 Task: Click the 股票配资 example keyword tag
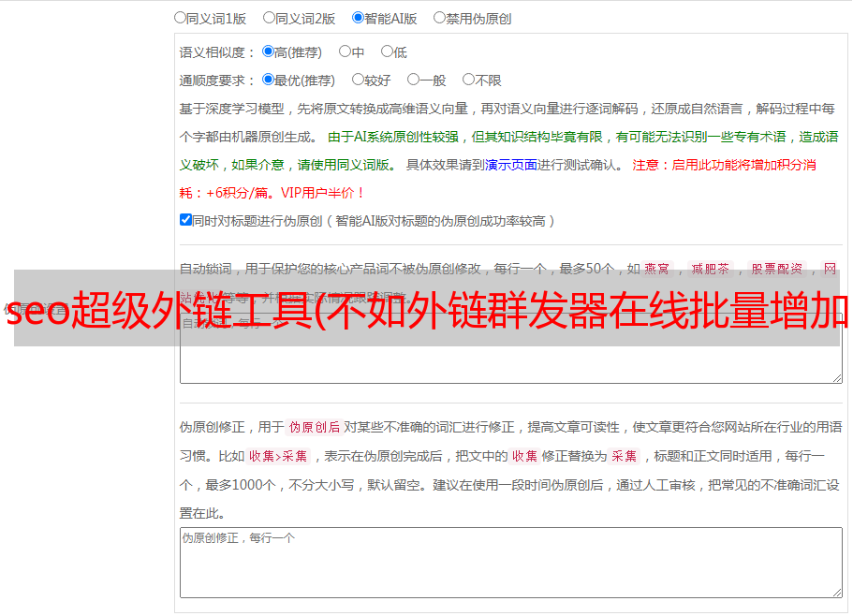[x=777, y=269]
